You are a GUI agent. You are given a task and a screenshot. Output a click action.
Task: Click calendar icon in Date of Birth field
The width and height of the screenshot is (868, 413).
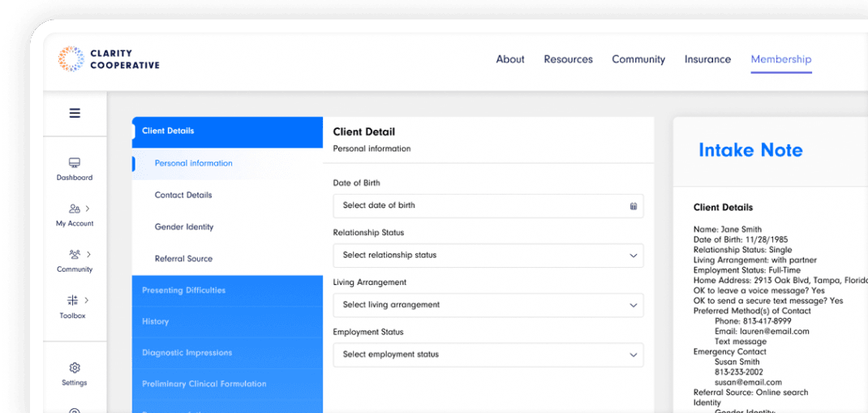[634, 206]
